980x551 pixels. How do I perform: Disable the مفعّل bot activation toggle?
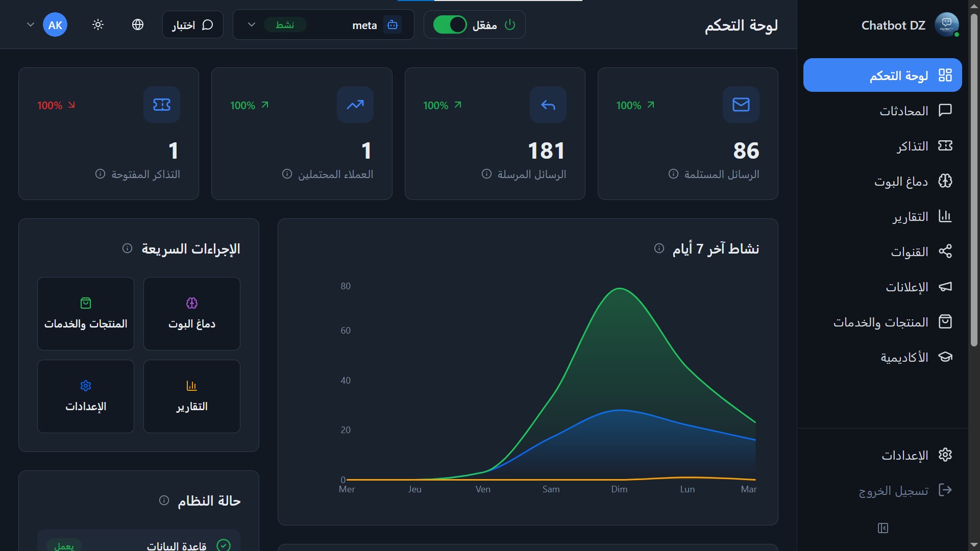(451, 24)
